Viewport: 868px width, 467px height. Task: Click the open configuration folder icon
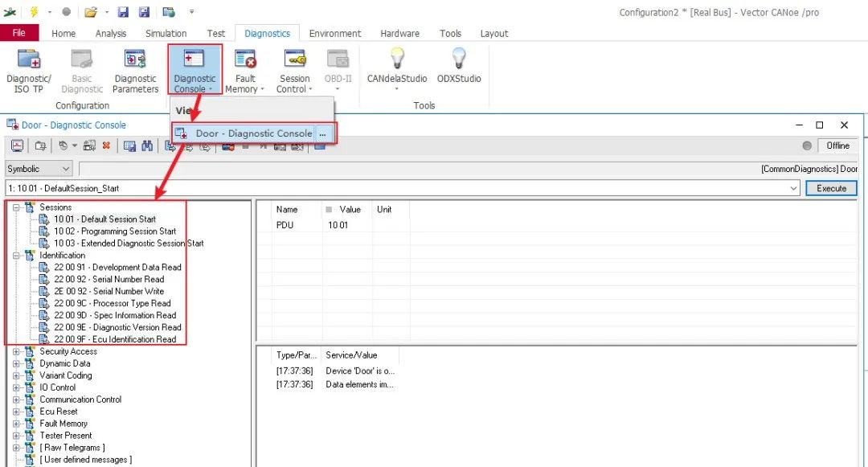click(91, 11)
